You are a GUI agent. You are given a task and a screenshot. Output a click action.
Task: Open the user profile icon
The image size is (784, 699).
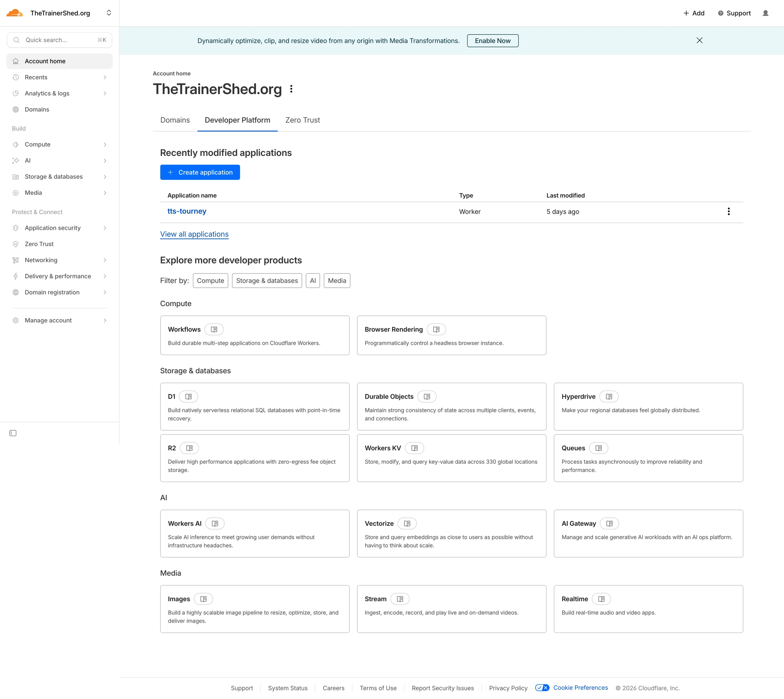pos(765,13)
